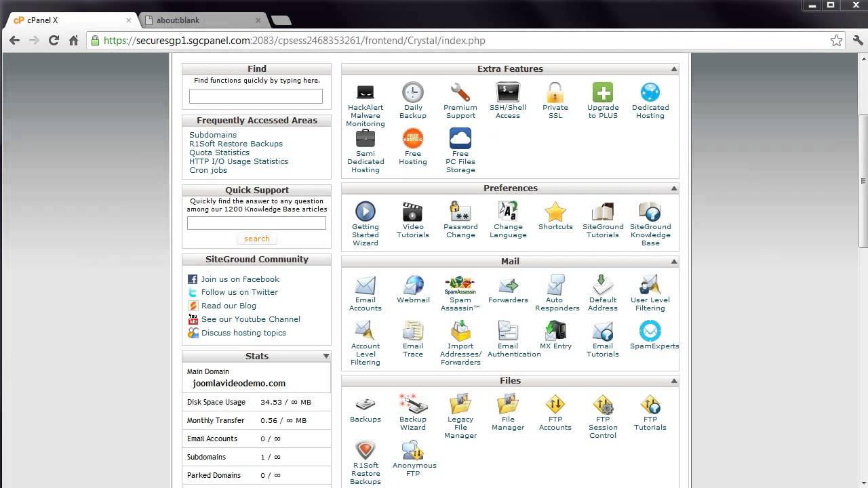Launch Webmail icon
868x488 pixels.
tap(413, 285)
